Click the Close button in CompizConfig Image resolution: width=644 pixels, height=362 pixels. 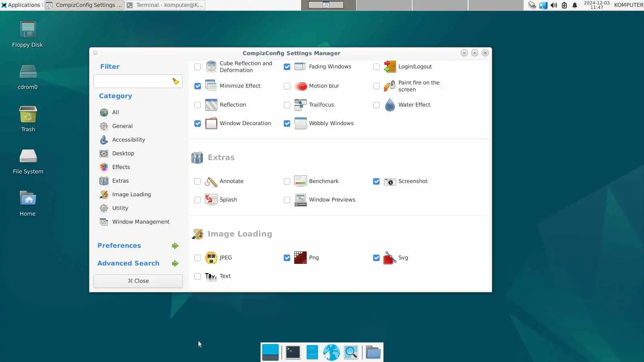138,281
